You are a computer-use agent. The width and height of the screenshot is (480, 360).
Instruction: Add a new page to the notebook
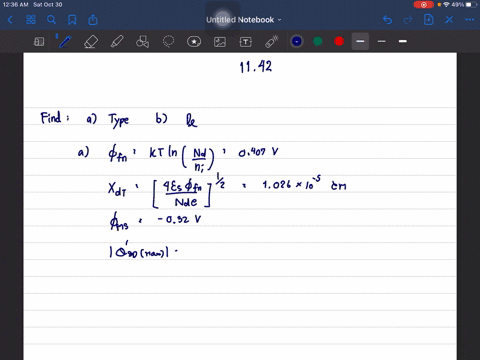click(429, 20)
